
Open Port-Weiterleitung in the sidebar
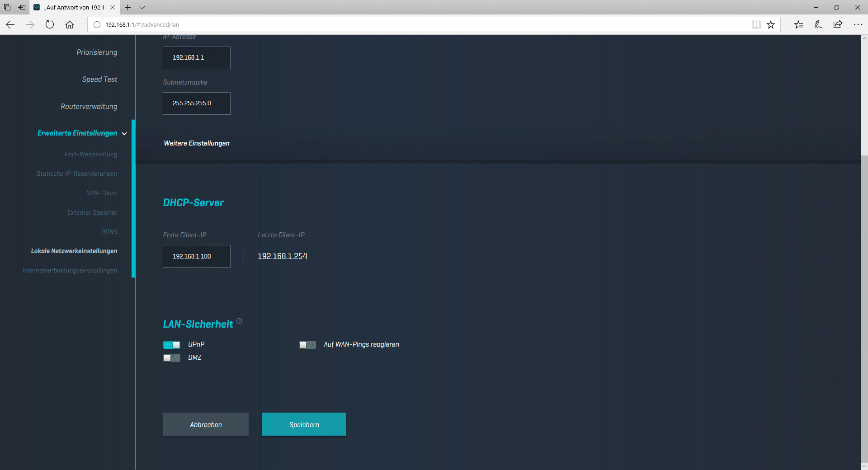[90, 154]
